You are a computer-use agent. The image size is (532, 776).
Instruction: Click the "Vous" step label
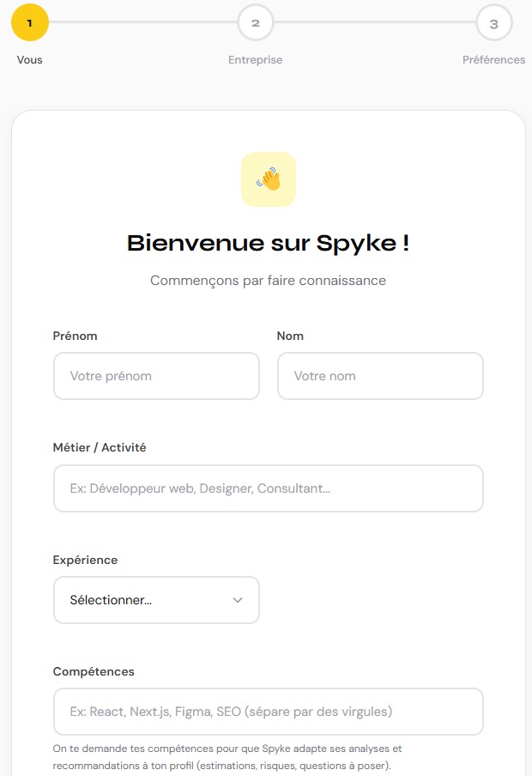(30, 60)
